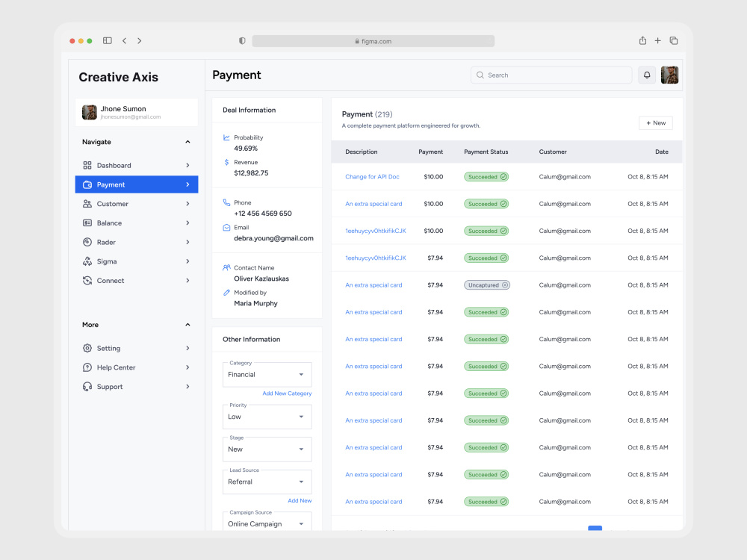
Task: Open the Stage dropdown showing New
Action: (x=267, y=449)
